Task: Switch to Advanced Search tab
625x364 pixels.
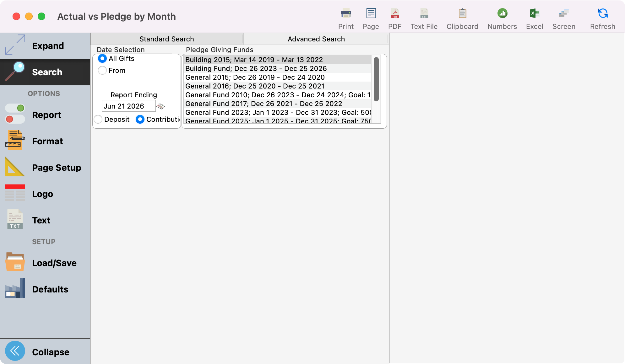Action: pos(316,39)
